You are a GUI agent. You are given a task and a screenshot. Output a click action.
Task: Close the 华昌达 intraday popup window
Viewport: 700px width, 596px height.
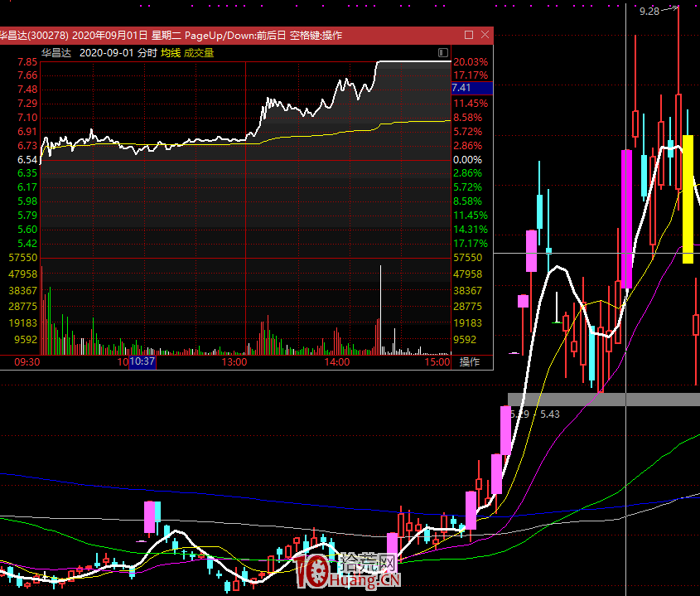point(484,35)
